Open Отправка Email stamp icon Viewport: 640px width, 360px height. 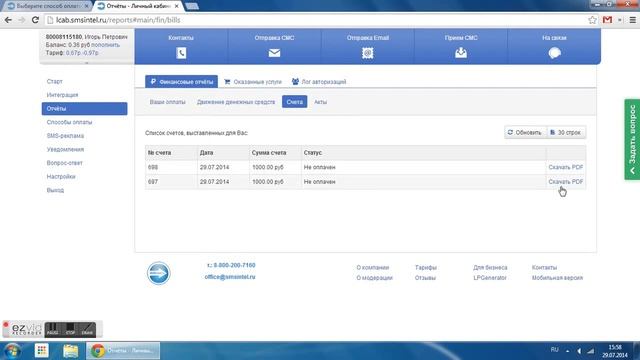(367, 53)
